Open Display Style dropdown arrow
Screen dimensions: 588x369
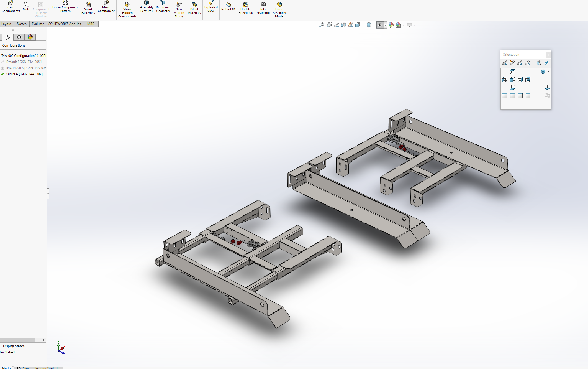pos(374,25)
